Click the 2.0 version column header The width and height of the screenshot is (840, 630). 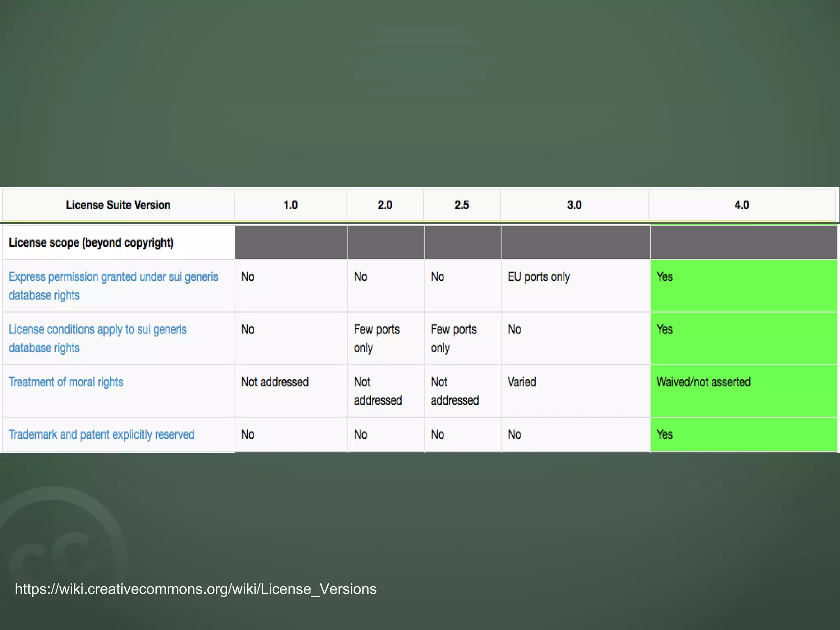385,205
